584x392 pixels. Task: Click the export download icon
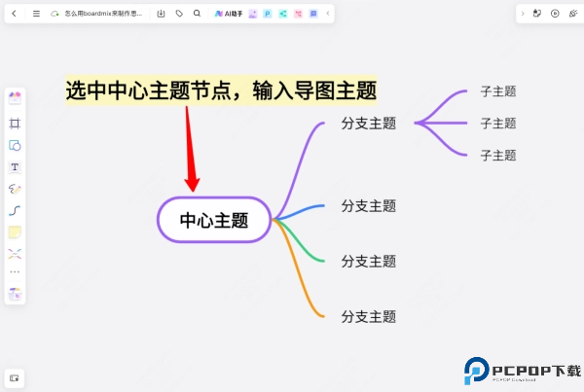[161, 14]
